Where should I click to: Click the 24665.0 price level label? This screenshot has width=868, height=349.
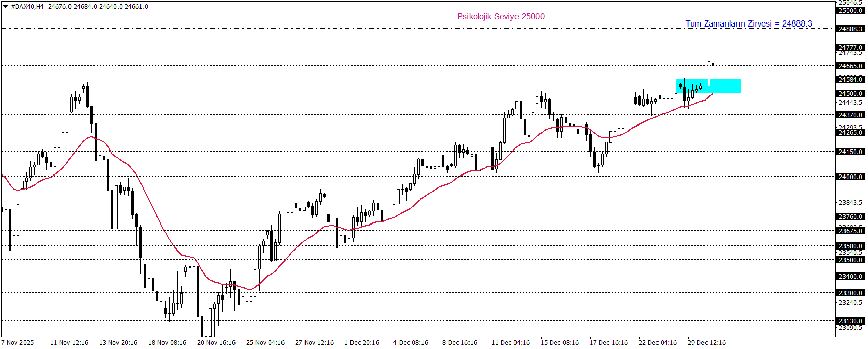point(851,66)
